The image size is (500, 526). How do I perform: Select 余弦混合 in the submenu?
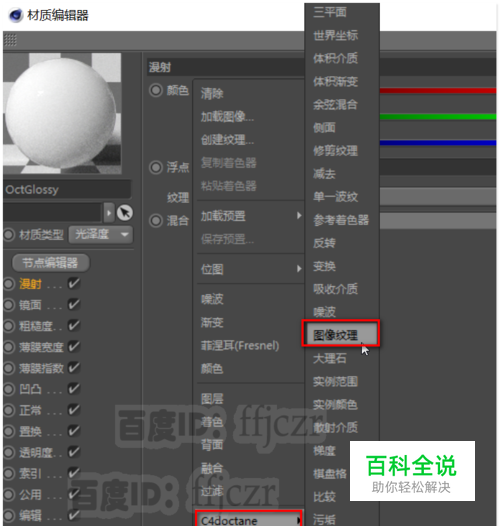point(336,105)
